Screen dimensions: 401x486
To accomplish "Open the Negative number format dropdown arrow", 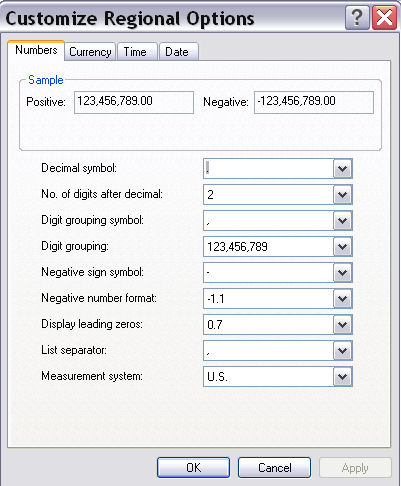I will [x=342, y=299].
